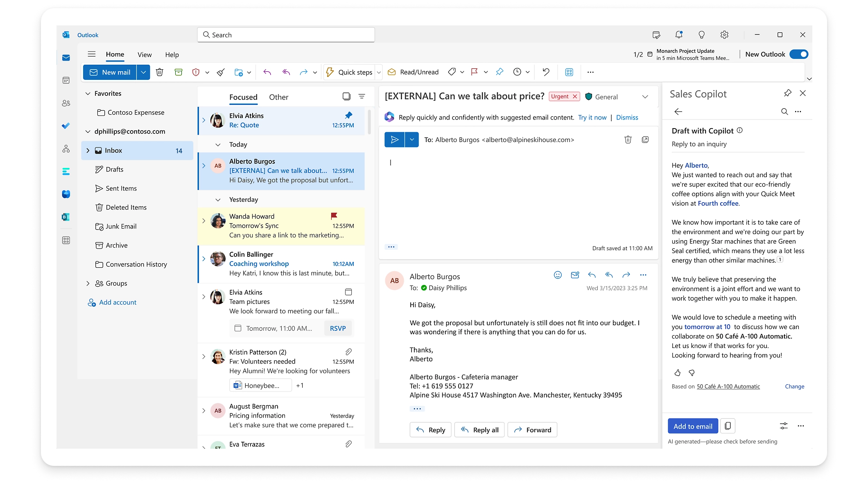Click thumbs up on Copilot draft
The height and width of the screenshot is (488, 868).
click(x=678, y=373)
